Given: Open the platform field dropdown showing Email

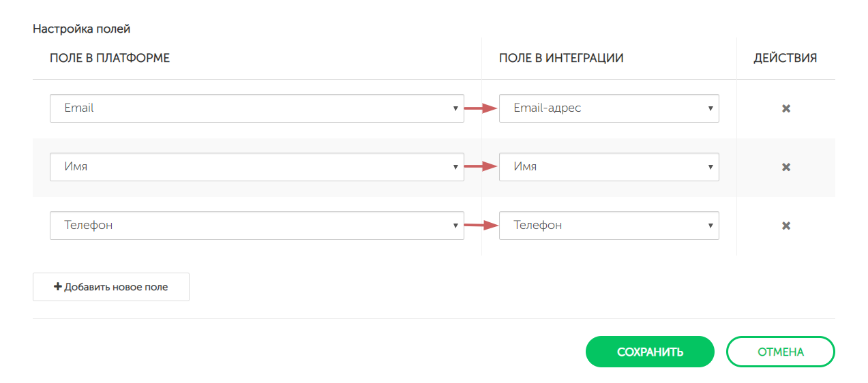Looking at the screenshot, I should tap(256, 108).
